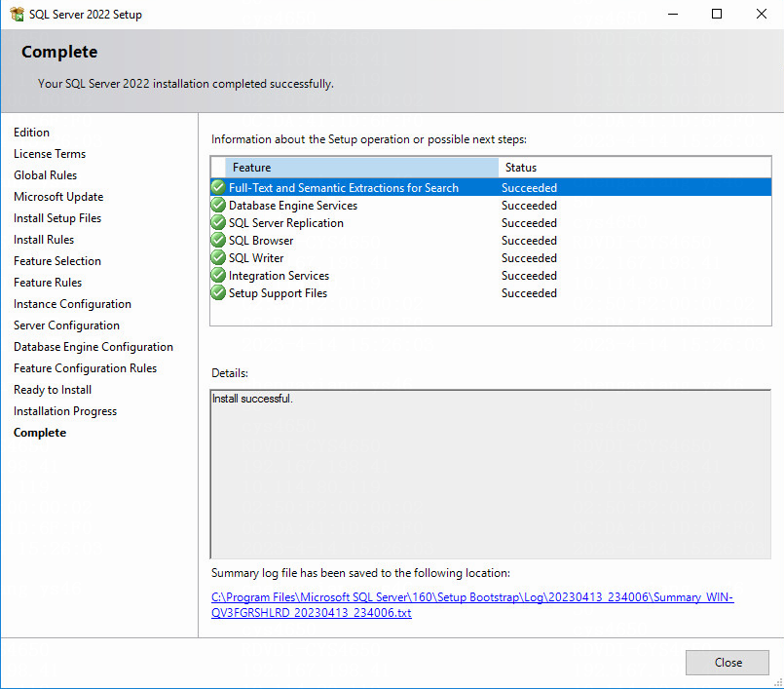This screenshot has height=689, width=784.
Task: Select the Instance Configuration step
Action: pyautogui.click(x=72, y=304)
